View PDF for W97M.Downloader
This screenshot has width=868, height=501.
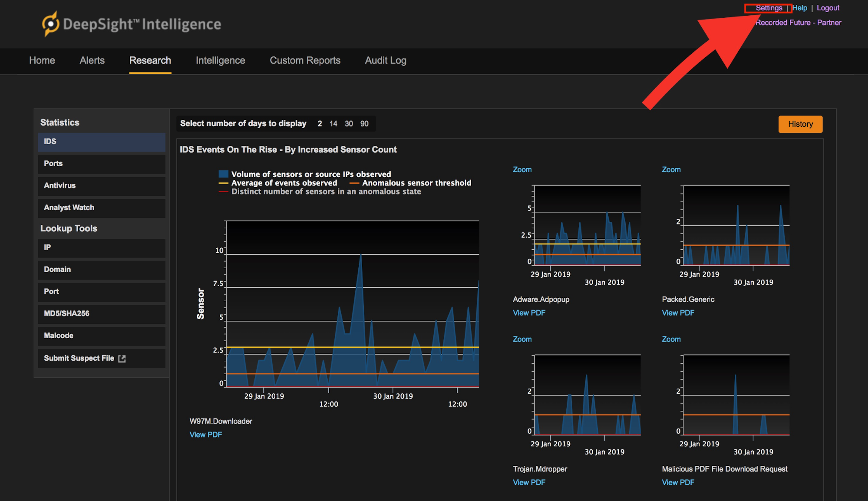pyautogui.click(x=206, y=435)
